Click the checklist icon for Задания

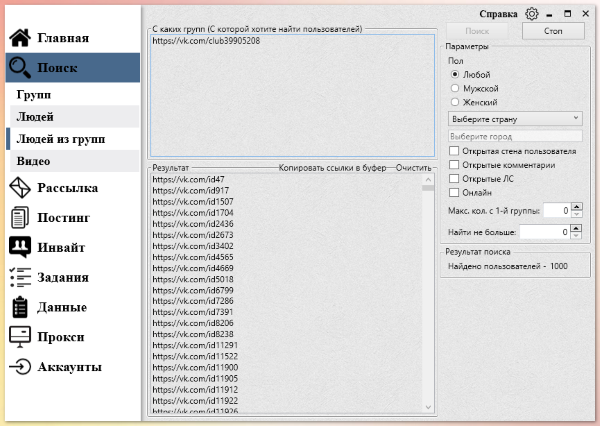pyautogui.click(x=20, y=277)
